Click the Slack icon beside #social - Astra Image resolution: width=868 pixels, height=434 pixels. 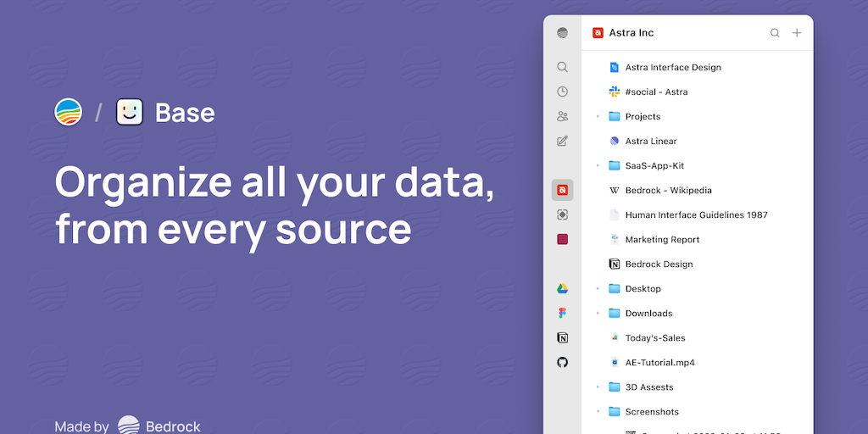pyautogui.click(x=614, y=92)
